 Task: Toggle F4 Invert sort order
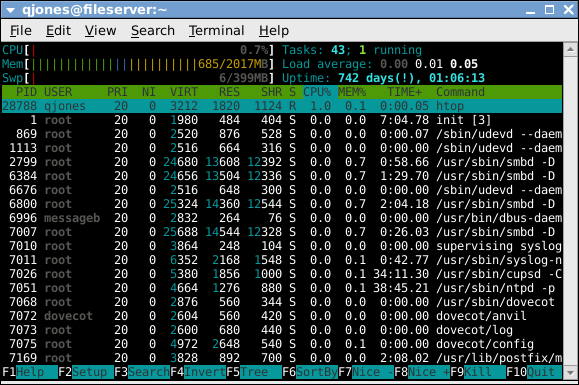point(198,372)
